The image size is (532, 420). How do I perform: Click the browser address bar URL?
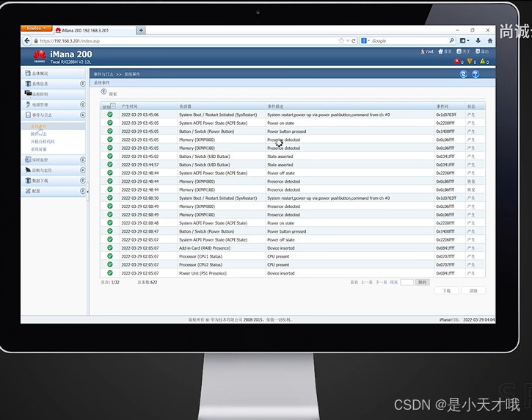(70, 40)
